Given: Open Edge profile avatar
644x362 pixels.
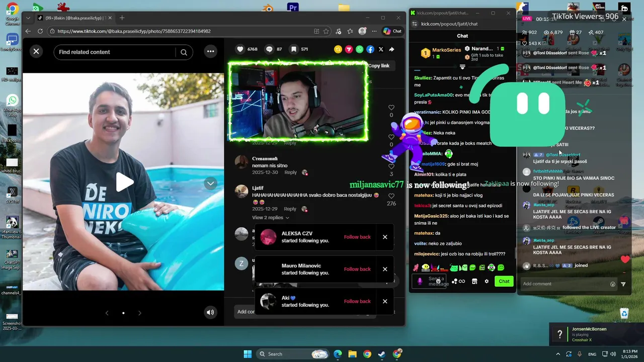Looking at the screenshot, I should (x=362, y=31).
